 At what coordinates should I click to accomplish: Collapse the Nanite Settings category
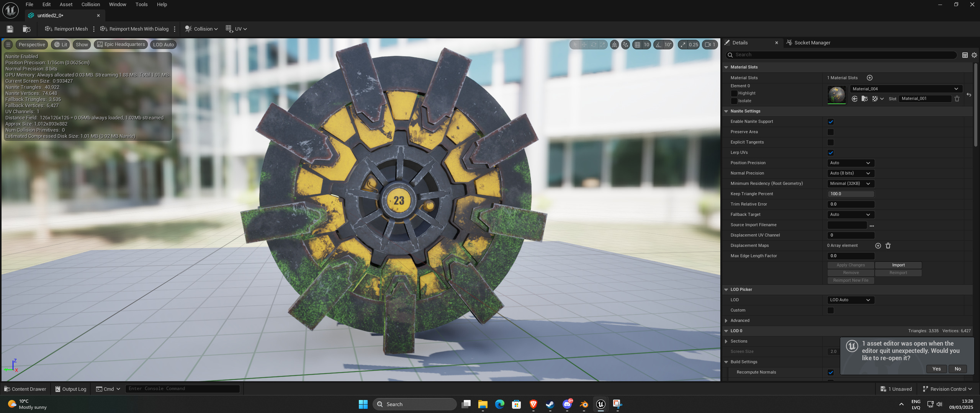pyautogui.click(x=726, y=111)
